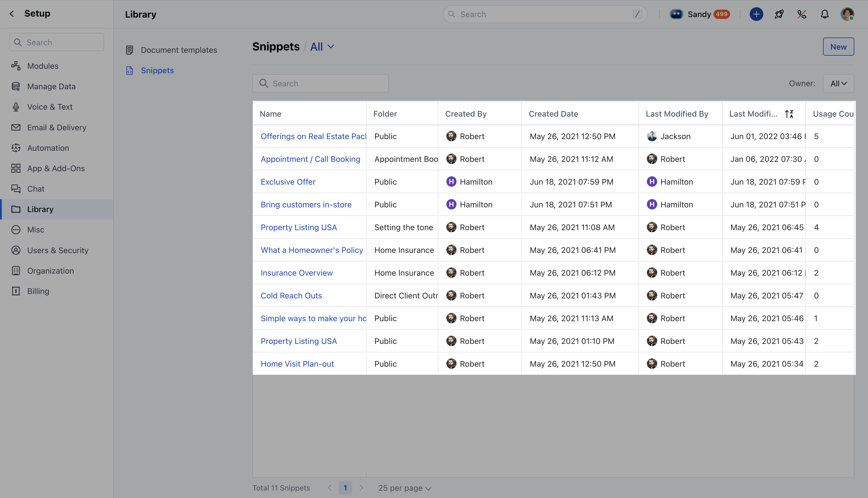Screen dimensions: 868x498
Task: Click the user profile avatar
Action: tap(847, 14)
